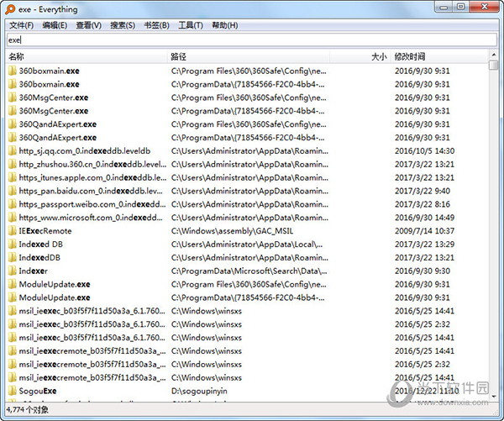
Task: Click folder icon next to SogouExe
Action: pyautogui.click(x=12, y=391)
